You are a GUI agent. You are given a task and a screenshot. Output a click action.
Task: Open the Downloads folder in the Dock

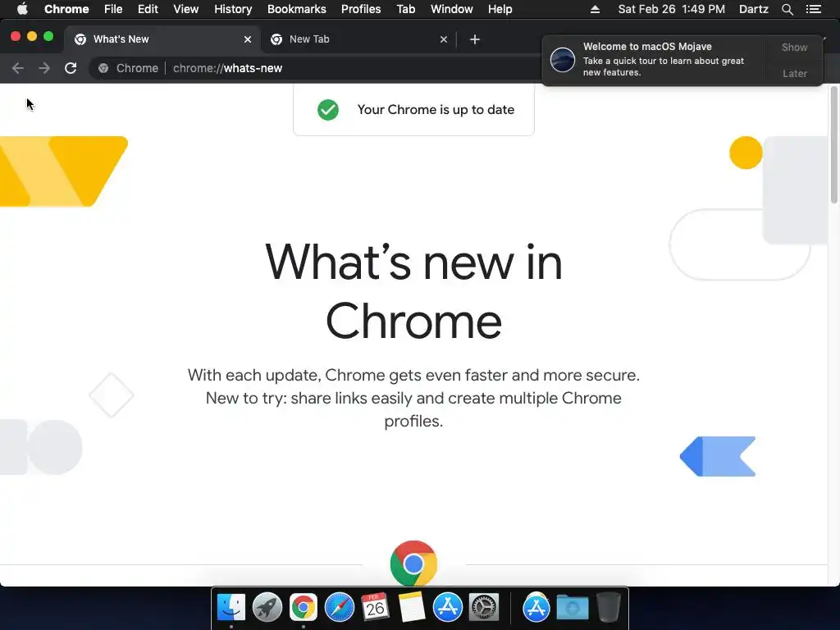pyautogui.click(x=572, y=608)
